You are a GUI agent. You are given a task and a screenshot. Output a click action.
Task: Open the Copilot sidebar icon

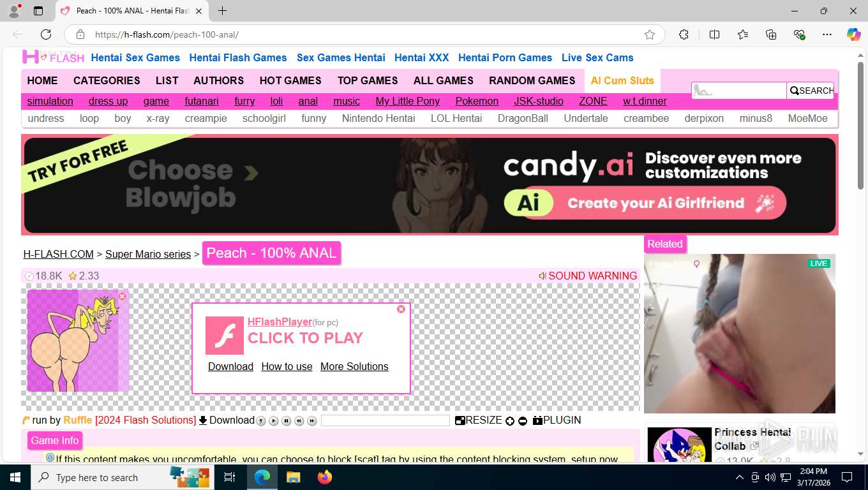click(854, 34)
